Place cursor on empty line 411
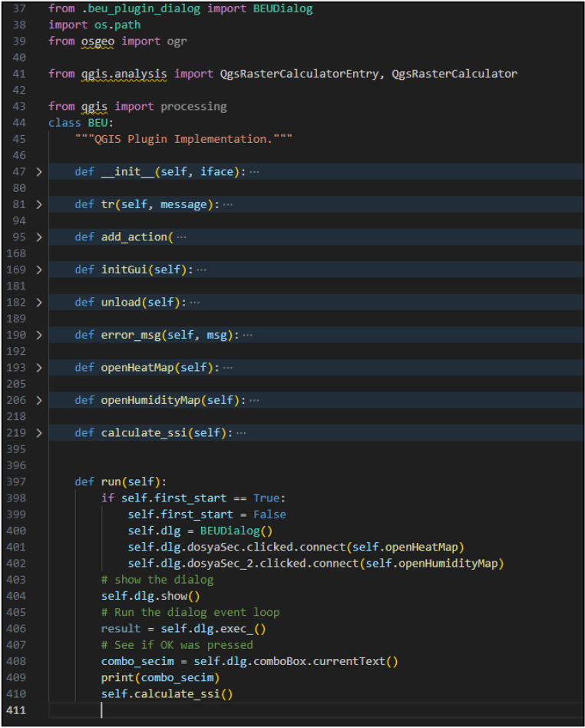The height and width of the screenshot is (728, 585). [316, 710]
